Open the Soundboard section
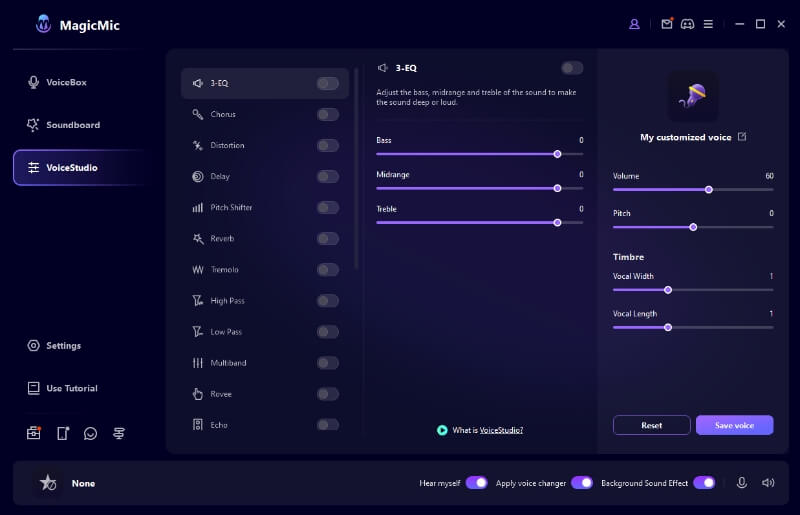Image resolution: width=800 pixels, height=515 pixels. [72, 125]
